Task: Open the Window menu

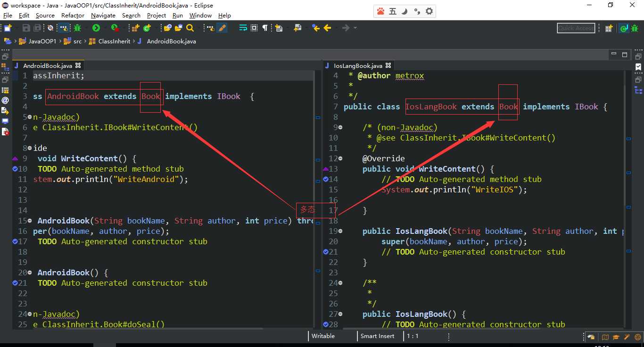Action: click(200, 15)
